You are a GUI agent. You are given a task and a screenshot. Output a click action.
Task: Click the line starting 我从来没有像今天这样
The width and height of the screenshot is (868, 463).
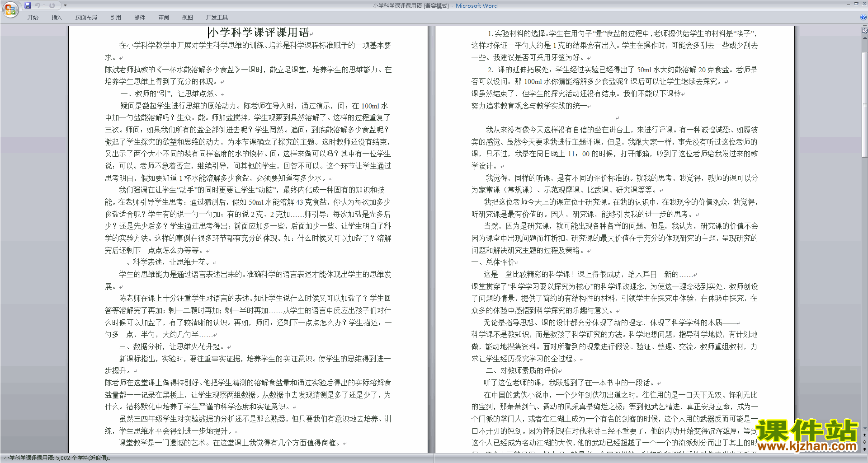click(x=622, y=130)
